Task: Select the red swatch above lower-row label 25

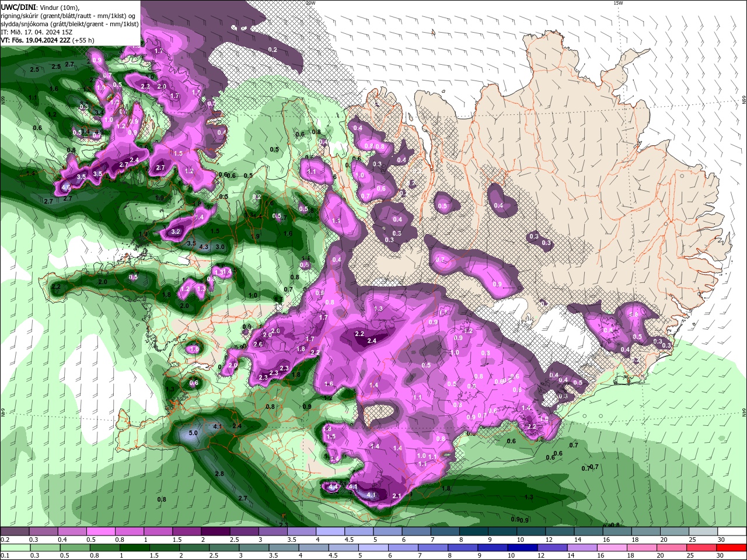Action: pyautogui.click(x=702, y=548)
